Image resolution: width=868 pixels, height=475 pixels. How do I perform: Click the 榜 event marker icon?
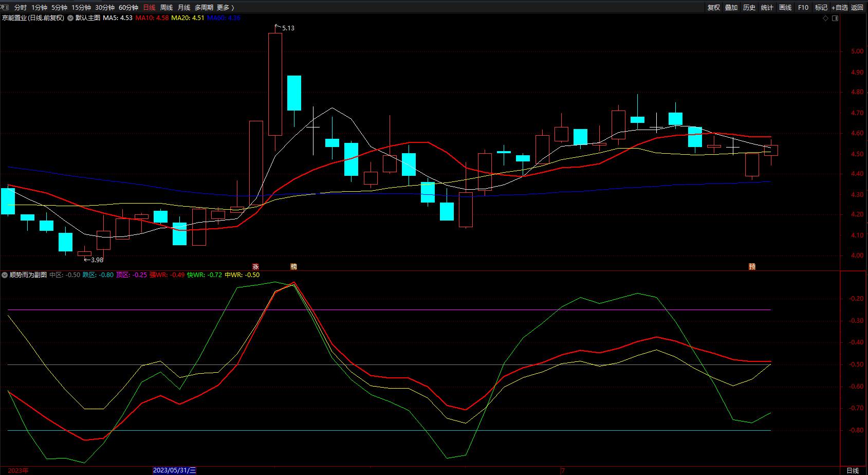(293, 266)
